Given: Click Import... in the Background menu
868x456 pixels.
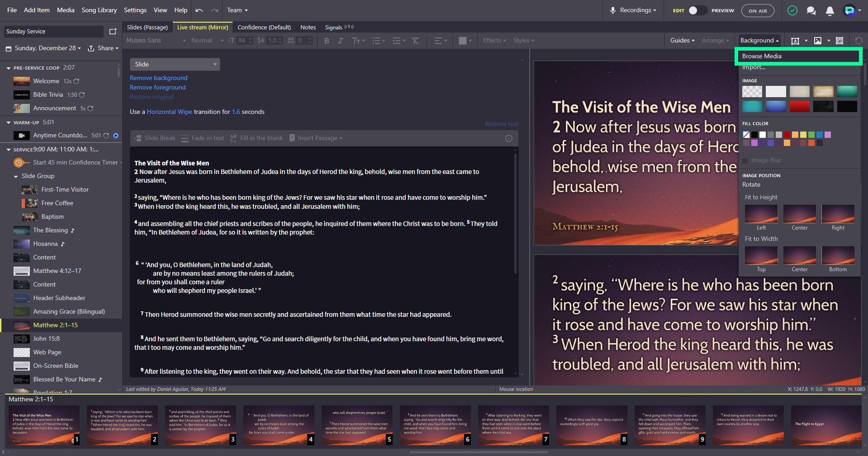Looking at the screenshot, I should (754, 67).
